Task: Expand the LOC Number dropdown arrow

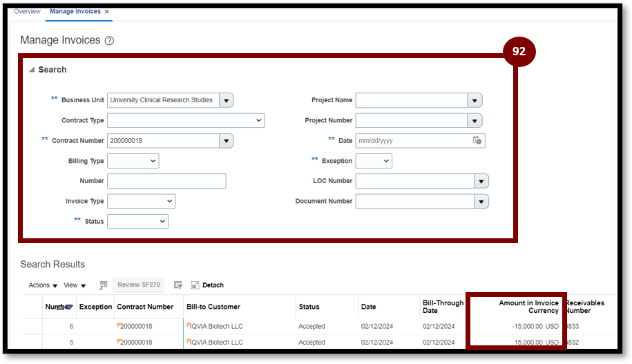Action: [x=481, y=181]
